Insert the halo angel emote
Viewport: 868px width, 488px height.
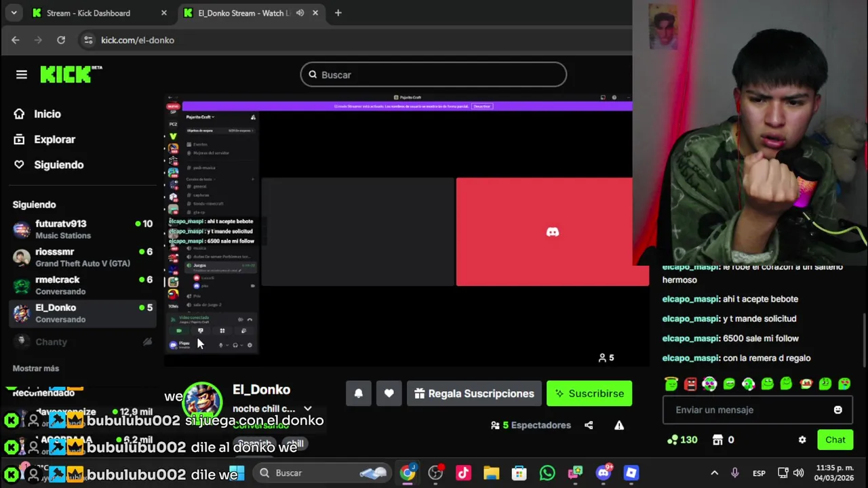[671, 384]
